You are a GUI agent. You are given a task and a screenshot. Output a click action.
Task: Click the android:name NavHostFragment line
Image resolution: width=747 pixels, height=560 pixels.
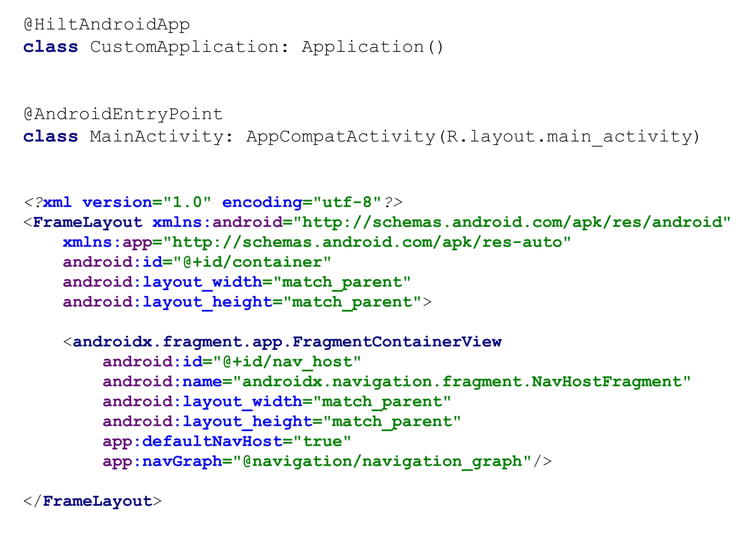397,382
